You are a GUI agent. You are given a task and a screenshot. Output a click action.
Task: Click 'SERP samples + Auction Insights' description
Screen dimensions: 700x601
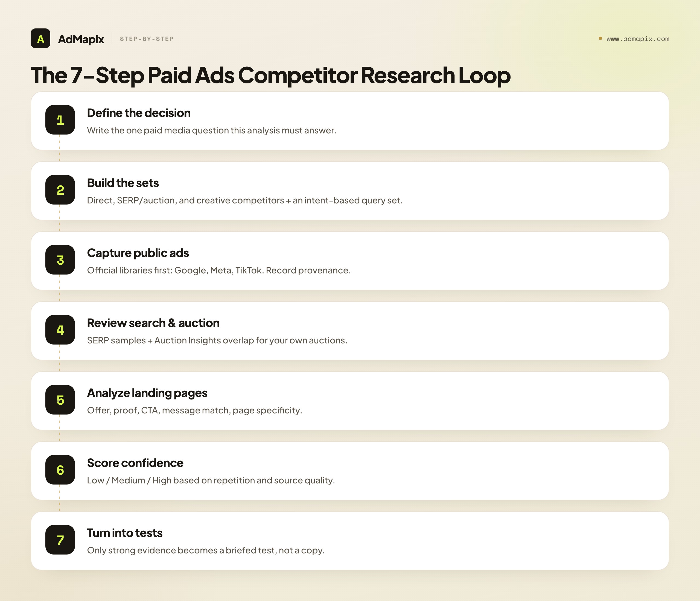217,340
